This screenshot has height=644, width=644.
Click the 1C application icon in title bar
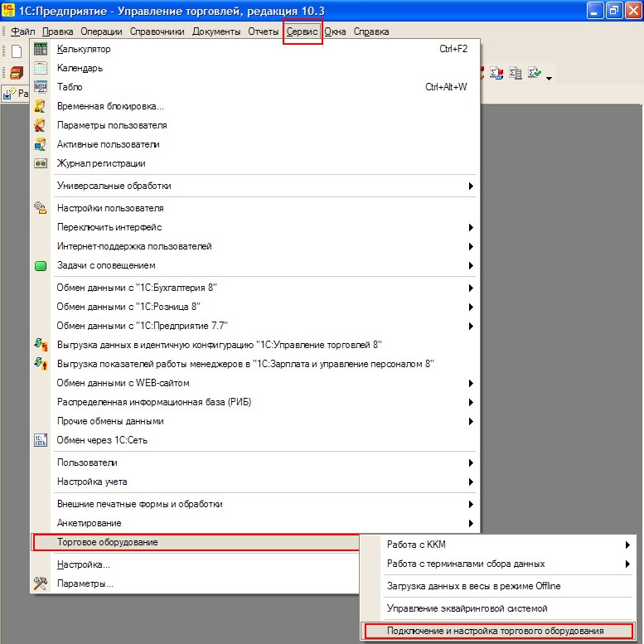[7, 10]
